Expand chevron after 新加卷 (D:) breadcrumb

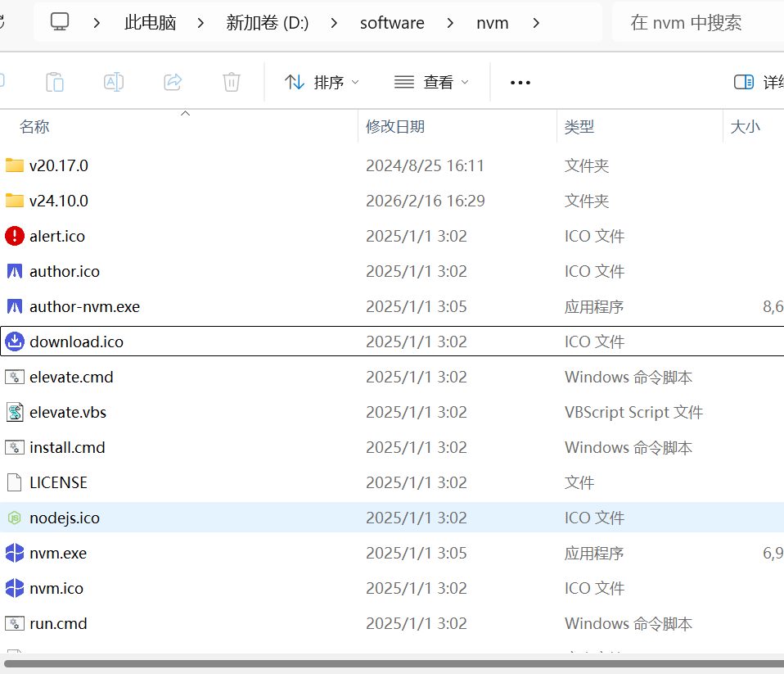pyautogui.click(x=334, y=23)
